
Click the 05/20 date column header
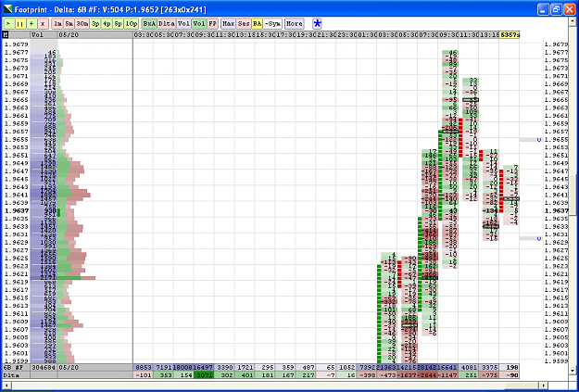click(94, 34)
